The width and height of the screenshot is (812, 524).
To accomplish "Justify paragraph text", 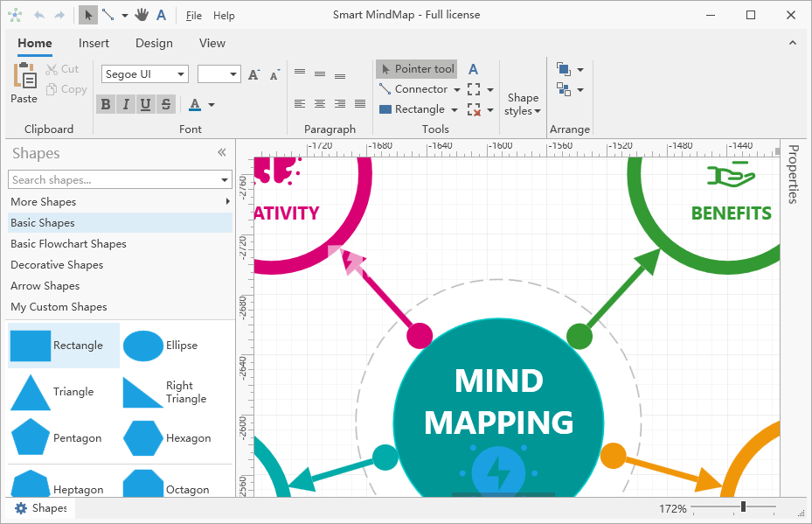I will click(360, 103).
